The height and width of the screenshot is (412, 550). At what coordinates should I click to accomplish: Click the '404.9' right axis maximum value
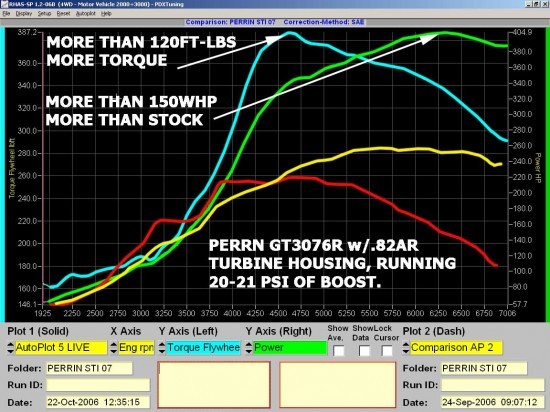(x=522, y=32)
